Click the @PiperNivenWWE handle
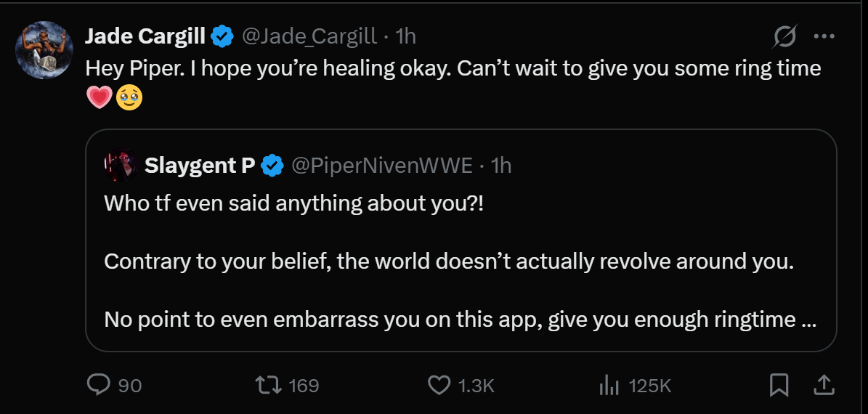868x414 pixels. tap(382, 165)
